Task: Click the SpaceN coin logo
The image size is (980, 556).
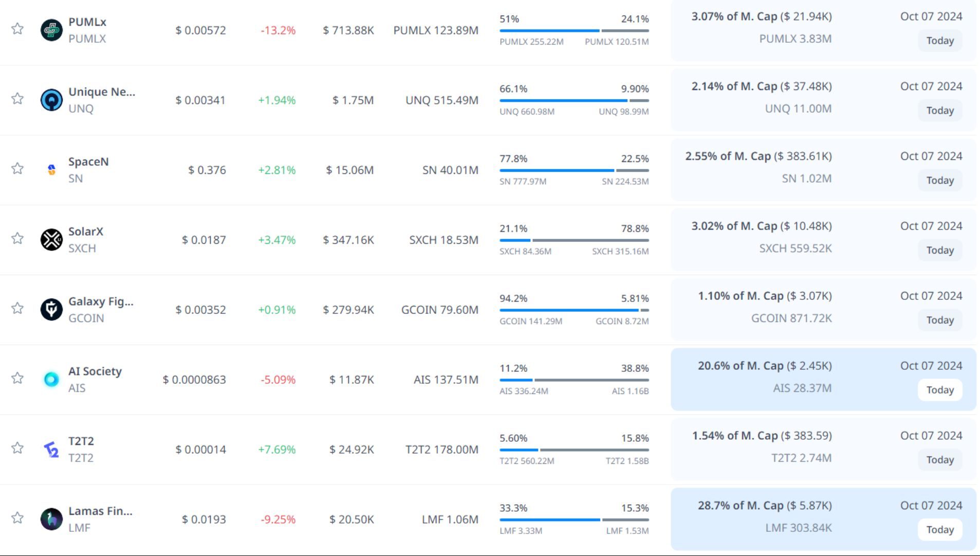Action: tap(51, 170)
